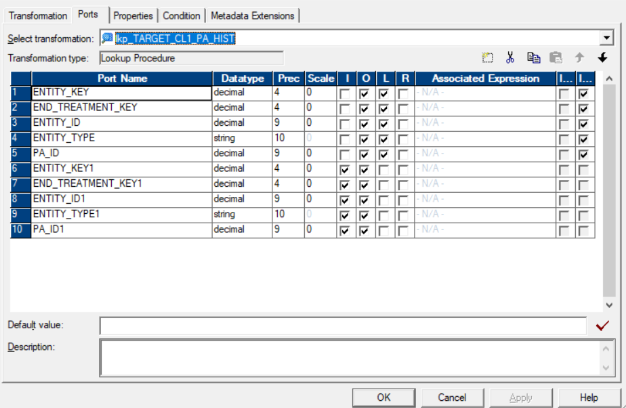Click the decimal datatype cell for PA_ID1
This screenshot has width=626, height=408.
click(x=242, y=230)
